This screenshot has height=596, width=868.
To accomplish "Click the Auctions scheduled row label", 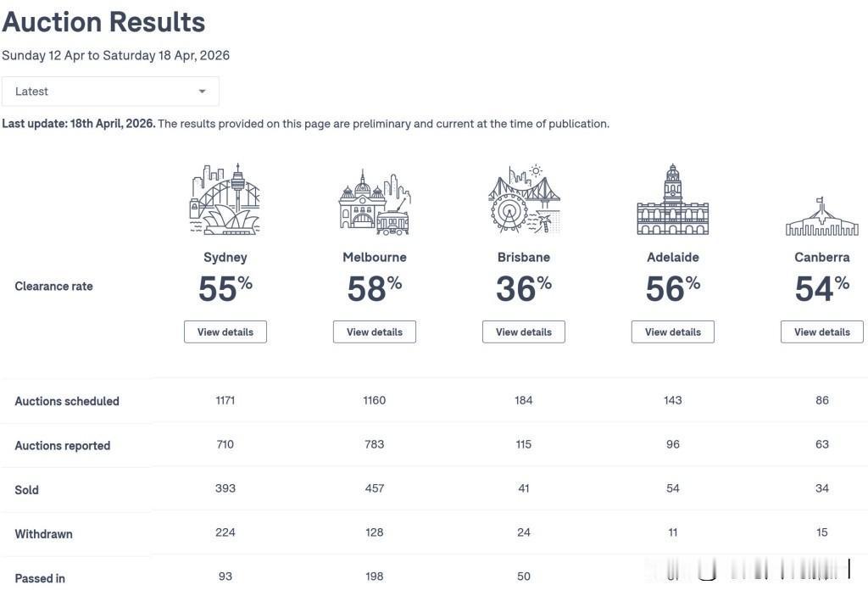I will click(67, 401).
